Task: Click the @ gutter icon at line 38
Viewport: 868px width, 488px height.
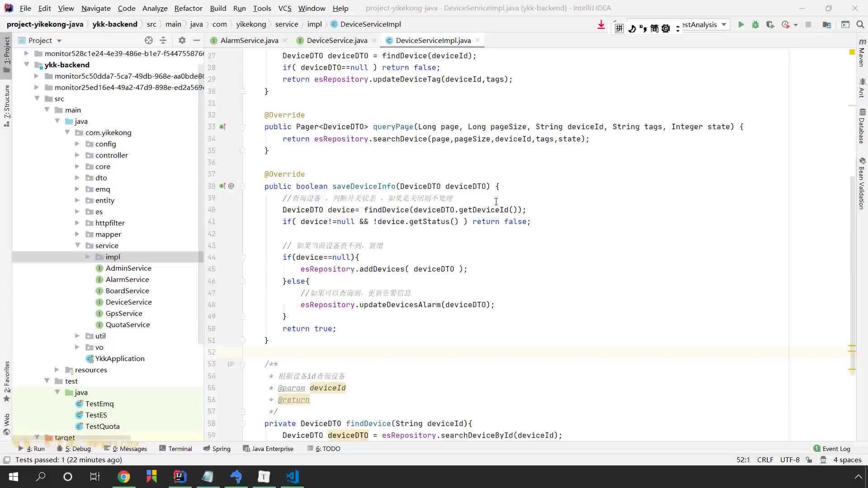Action: 231,186
